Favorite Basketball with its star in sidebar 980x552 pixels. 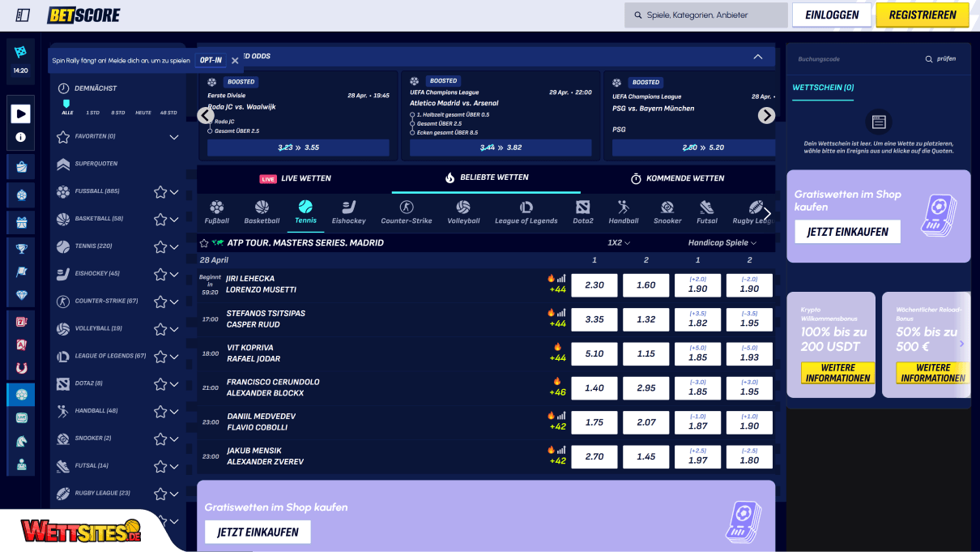point(160,220)
